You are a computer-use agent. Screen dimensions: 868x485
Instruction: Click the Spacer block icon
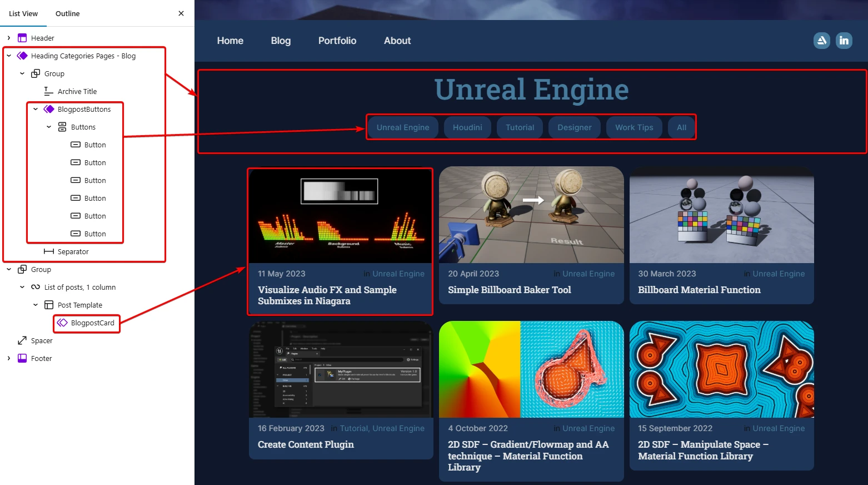tap(22, 340)
